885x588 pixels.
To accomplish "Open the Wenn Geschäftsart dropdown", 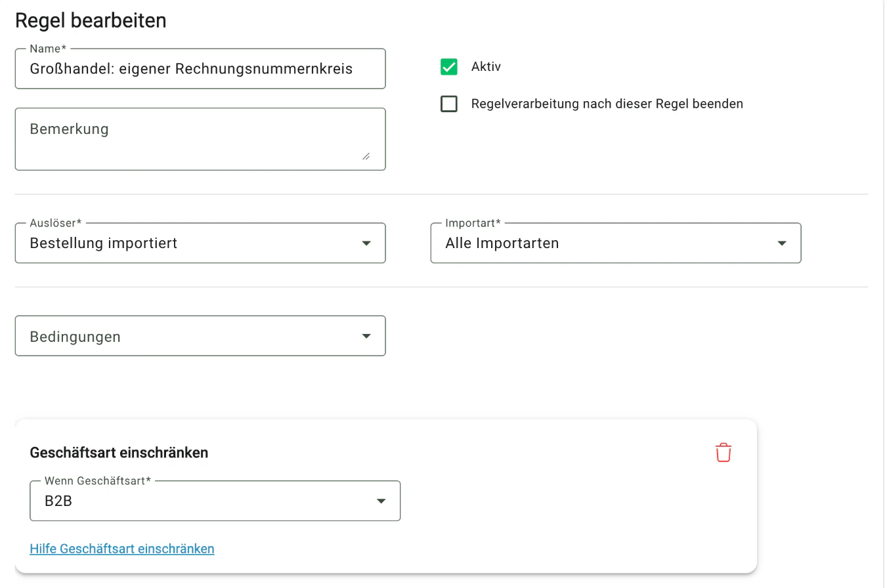I will 215,501.
